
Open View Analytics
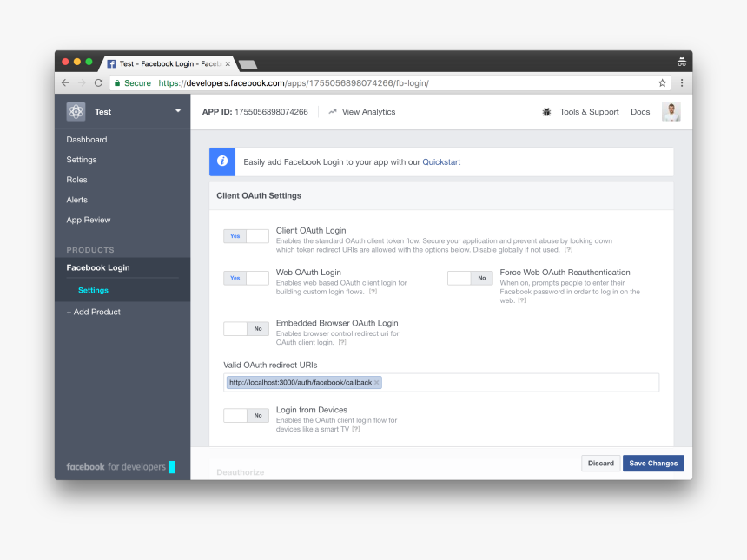[x=362, y=112]
